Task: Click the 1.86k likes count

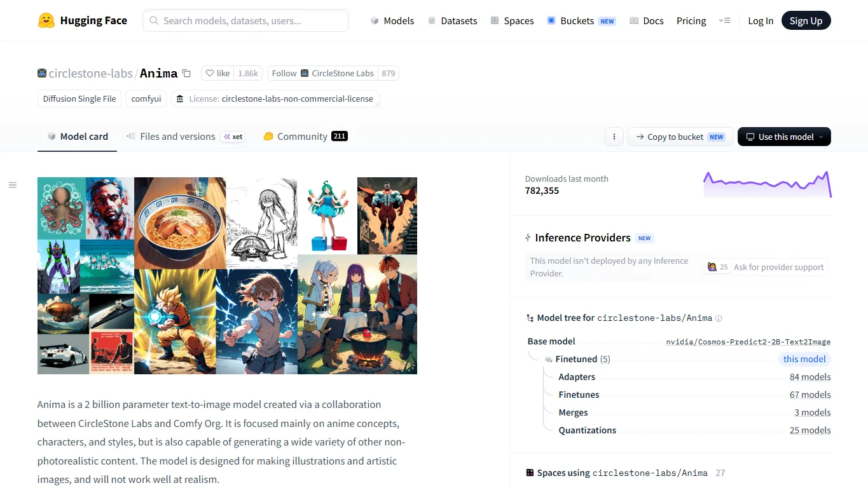Action: pyautogui.click(x=248, y=73)
